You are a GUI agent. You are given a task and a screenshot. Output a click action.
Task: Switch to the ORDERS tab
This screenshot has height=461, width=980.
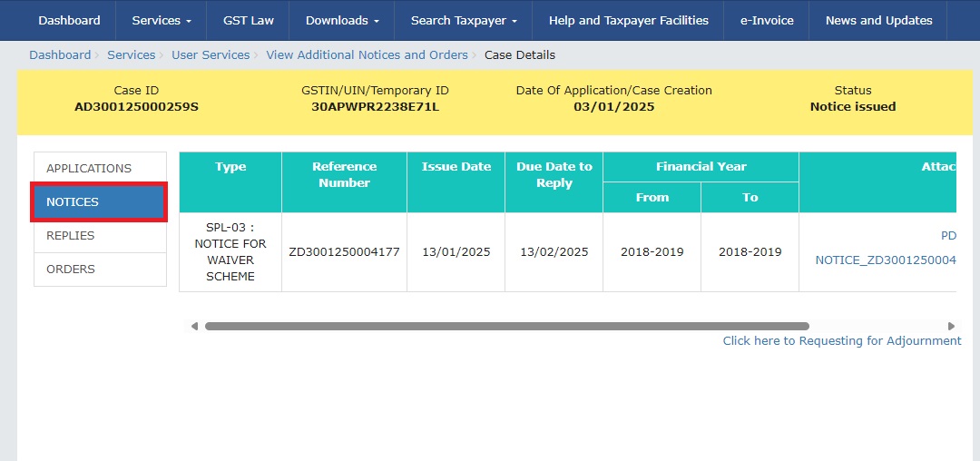100,270
